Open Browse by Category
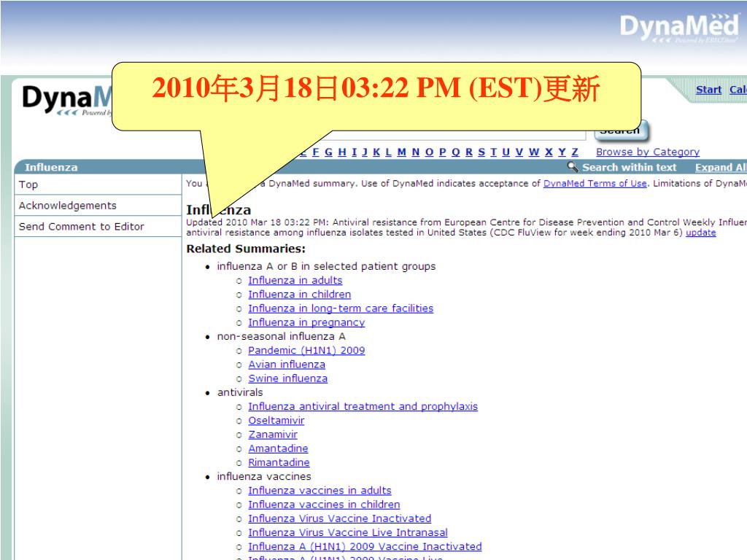The height and width of the screenshot is (560, 747). [648, 152]
